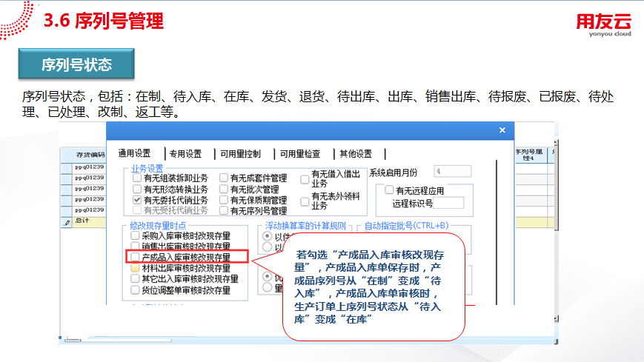Click the pencil edit icon beside 总计
This screenshot has height=362, width=644.
67,222
